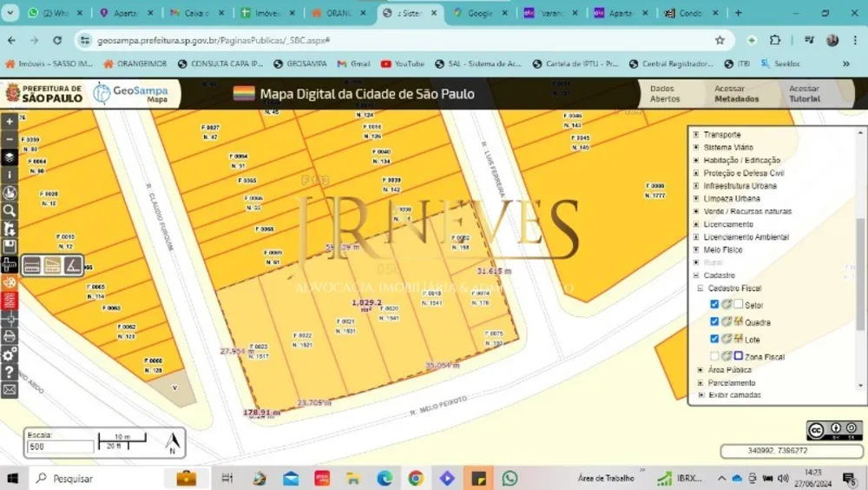Expand the Parcelamento subgroup
Viewport: 868px width, 490px height.
(700, 382)
